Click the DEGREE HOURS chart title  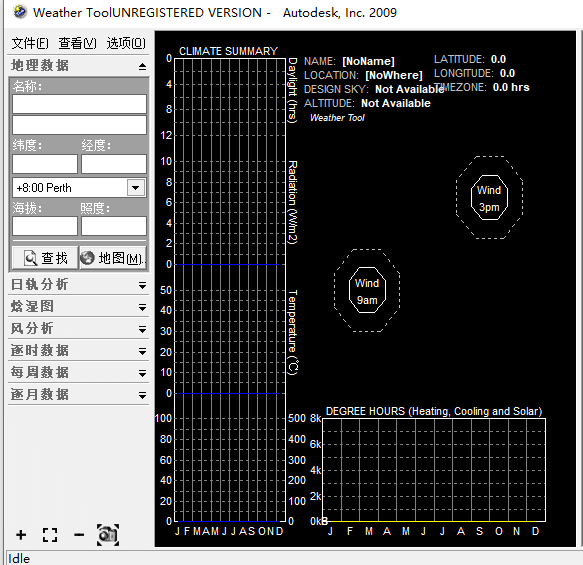click(x=434, y=411)
